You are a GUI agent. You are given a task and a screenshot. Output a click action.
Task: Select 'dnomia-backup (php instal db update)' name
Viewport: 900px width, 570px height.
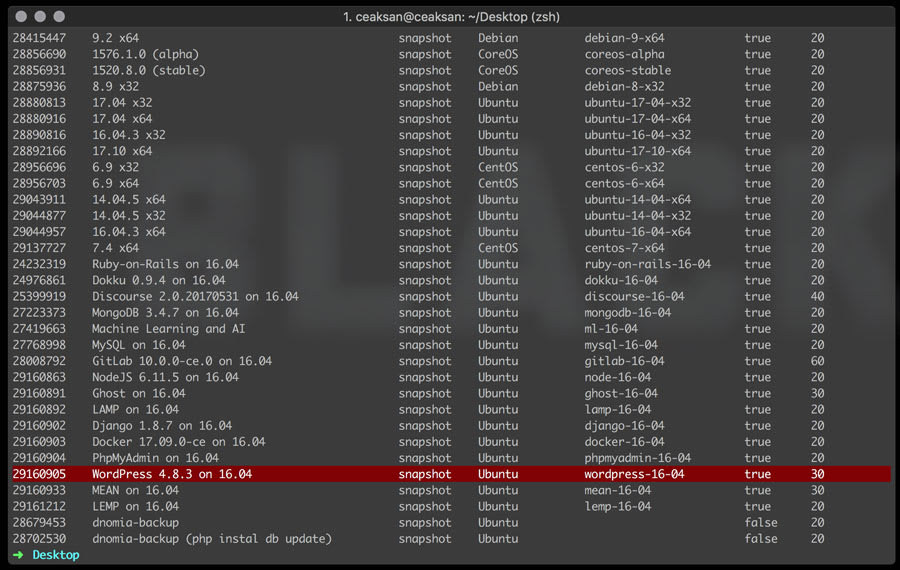click(x=212, y=538)
